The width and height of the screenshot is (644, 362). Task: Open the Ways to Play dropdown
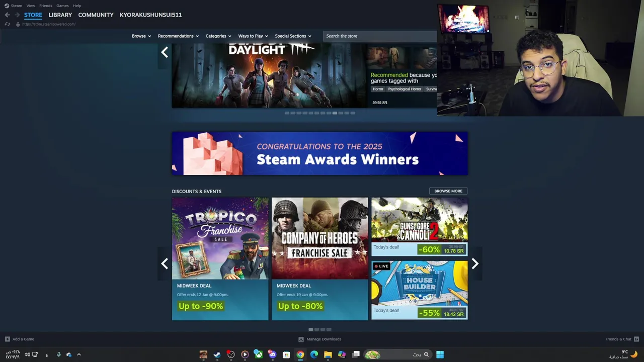point(253,36)
